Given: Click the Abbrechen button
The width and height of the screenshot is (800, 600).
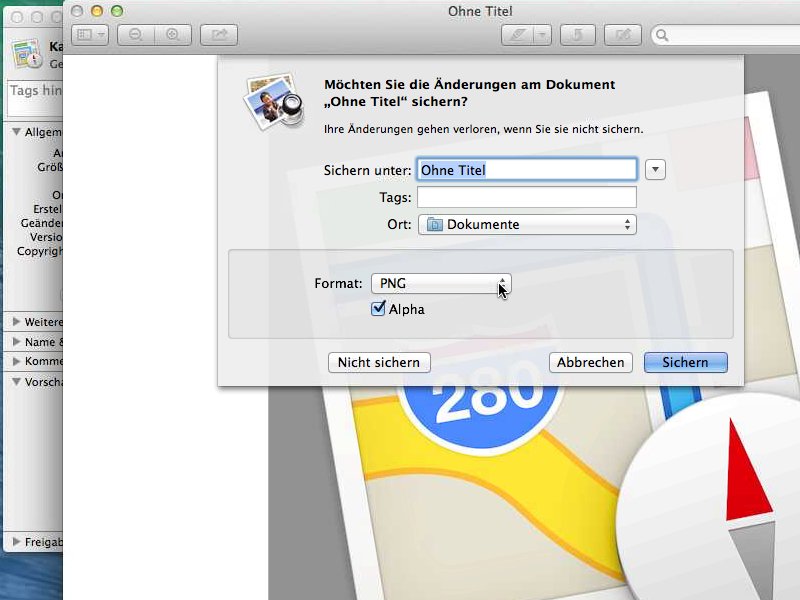Looking at the screenshot, I should pyautogui.click(x=590, y=362).
